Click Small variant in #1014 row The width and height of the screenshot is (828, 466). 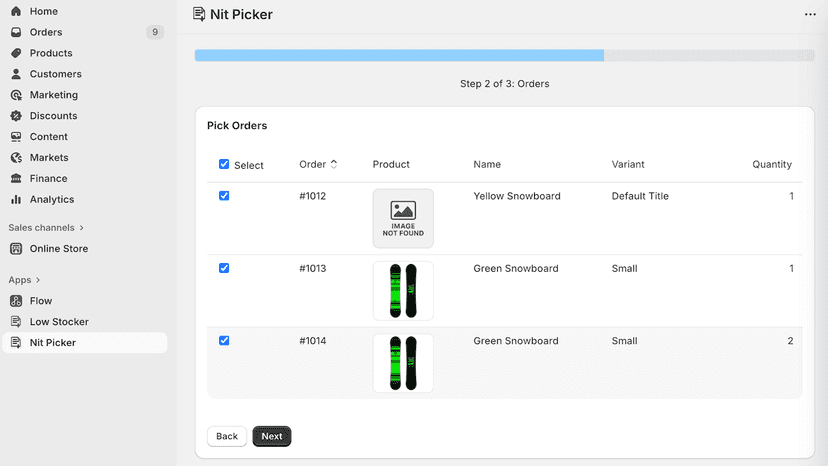tap(624, 341)
